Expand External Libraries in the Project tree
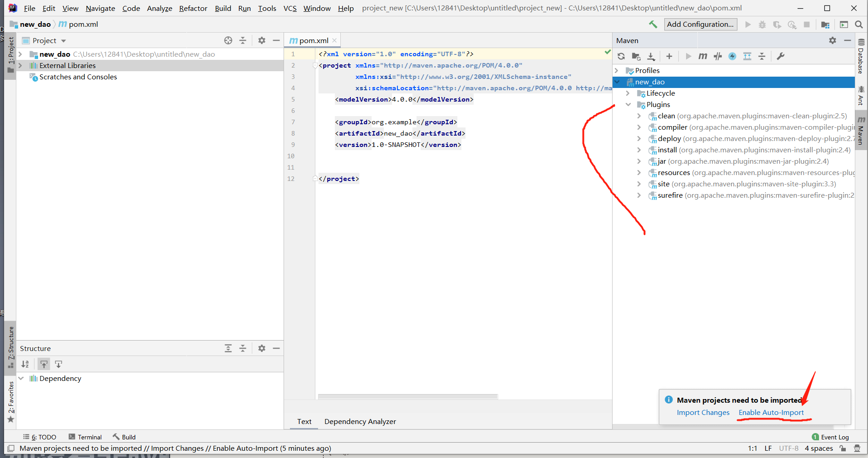Screen dimensions: 868x458 (20, 65)
